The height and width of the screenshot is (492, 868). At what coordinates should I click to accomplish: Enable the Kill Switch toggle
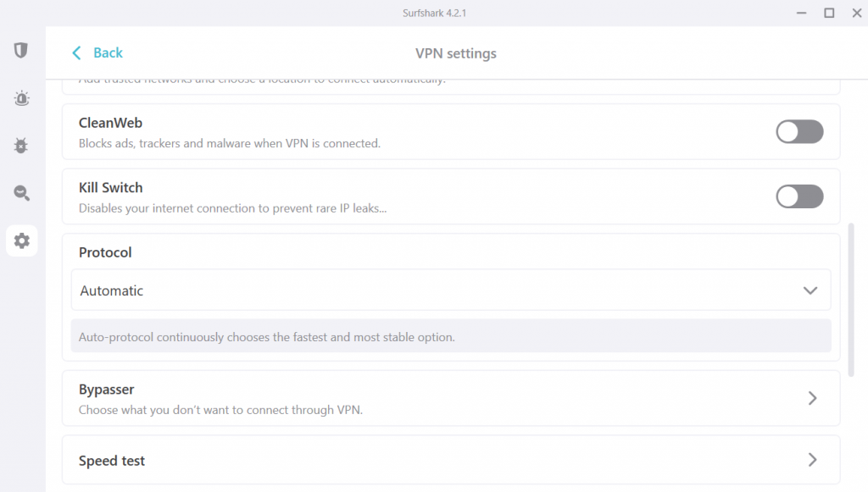pyautogui.click(x=799, y=196)
